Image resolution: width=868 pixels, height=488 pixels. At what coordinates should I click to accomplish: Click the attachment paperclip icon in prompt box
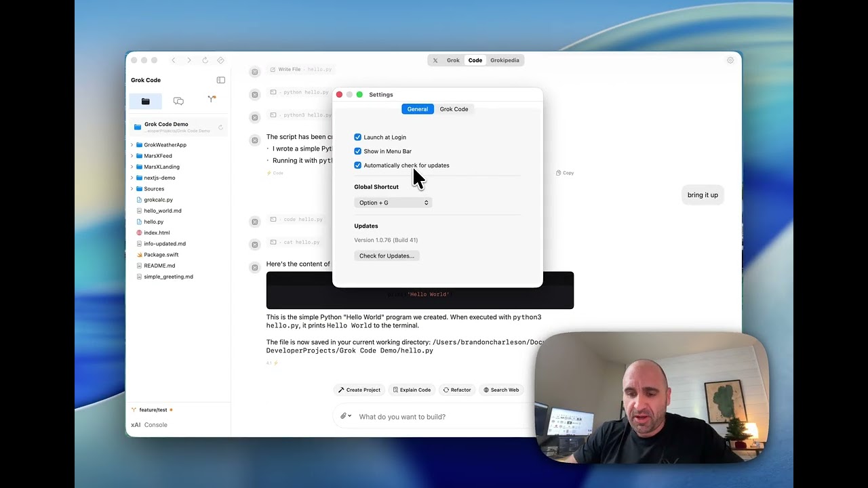pos(344,416)
